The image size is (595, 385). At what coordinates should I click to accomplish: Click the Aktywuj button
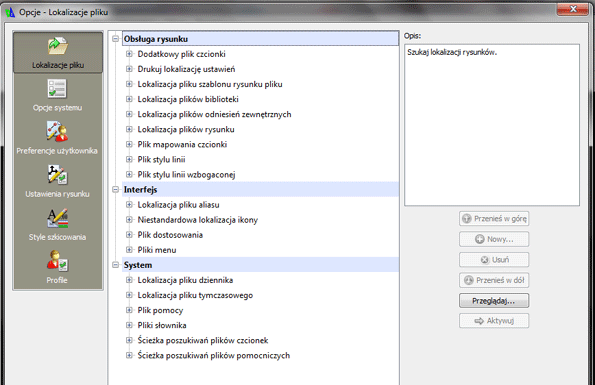click(494, 321)
